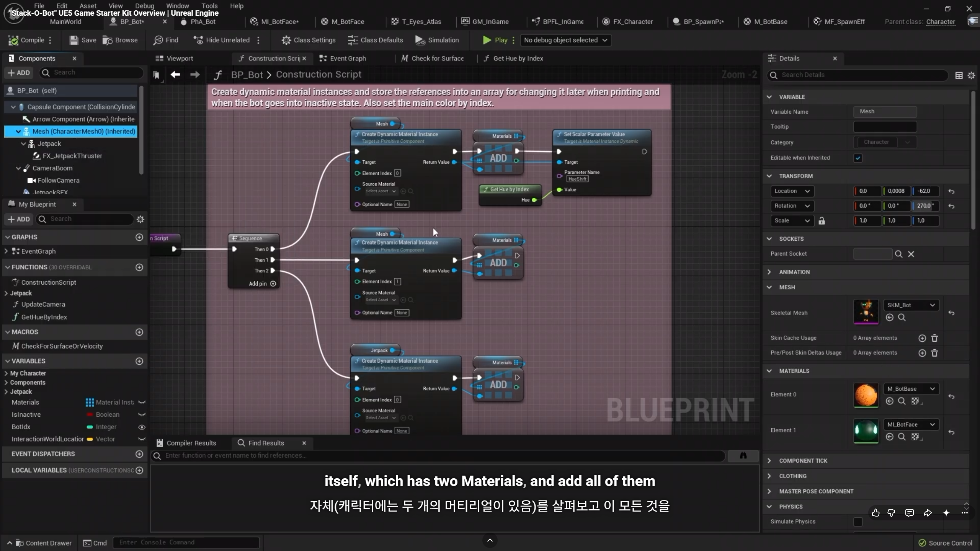Toggle Editable when Inherited checkbox
This screenshot has width=980, height=551.
pyautogui.click(x=858, y=158)
